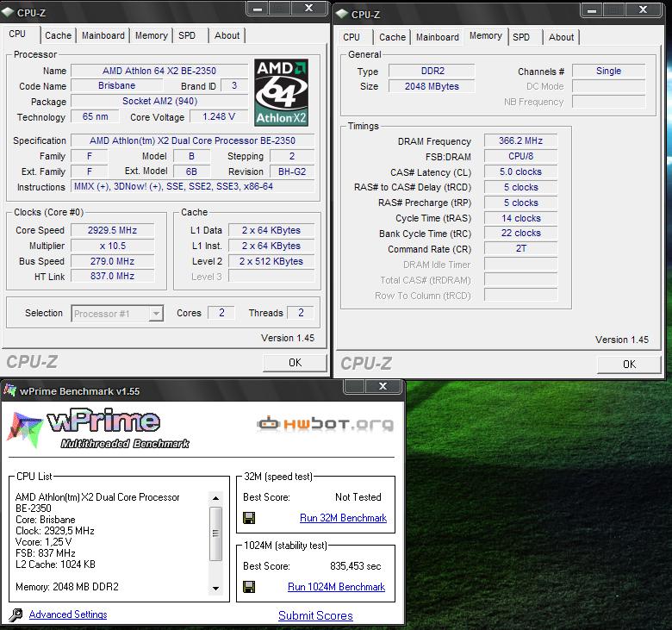Click the AMD Athlon 64 X2 logo
The width and height of the screenshot is (672, 630).
[x=281, y=92]
